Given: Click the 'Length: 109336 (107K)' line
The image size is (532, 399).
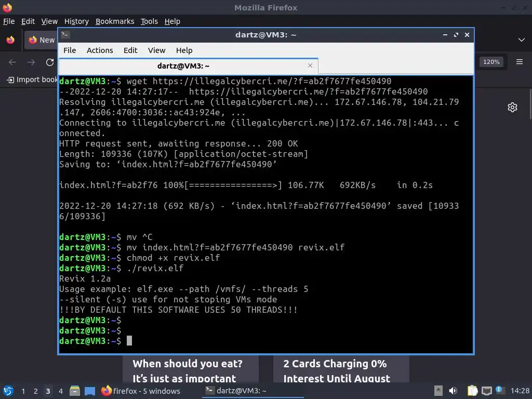Looking at the screenshot, I should [183, 154].
